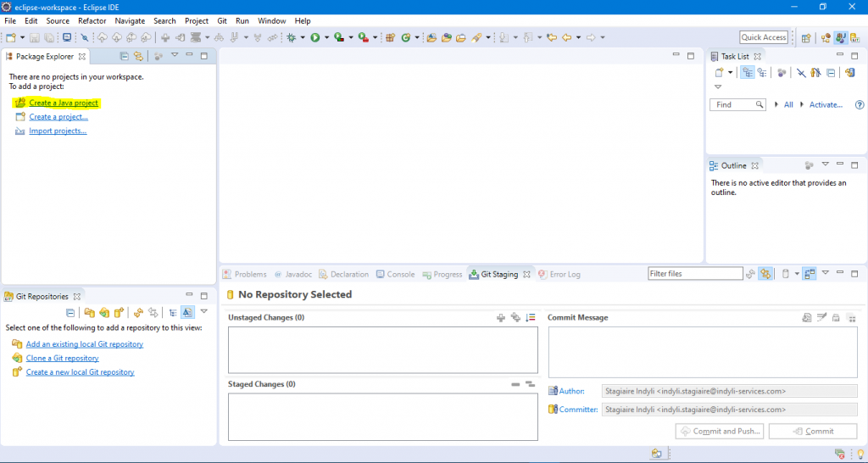
Task: Toggle Hide Completed Tasks in Task List
Action: tap(800, 73)
